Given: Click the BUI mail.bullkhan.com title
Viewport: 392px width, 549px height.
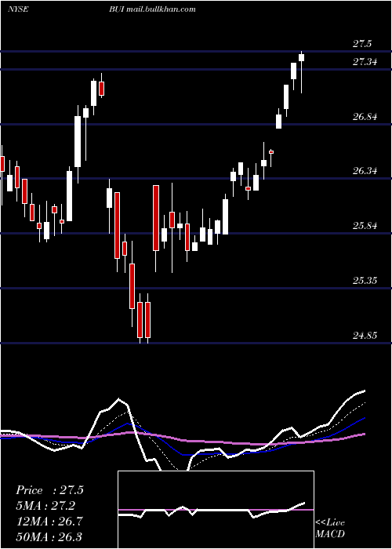Looking at the screenshot, I should (152, 9).
